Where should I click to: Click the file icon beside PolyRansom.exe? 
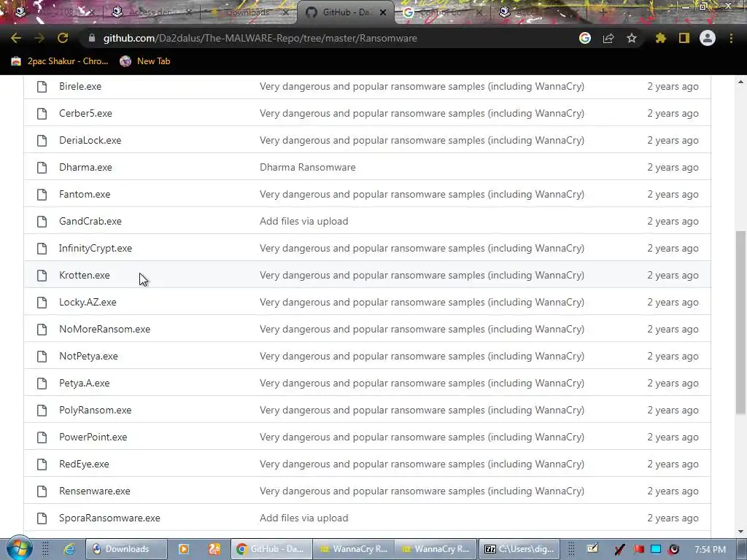click(x=42, y=410)
